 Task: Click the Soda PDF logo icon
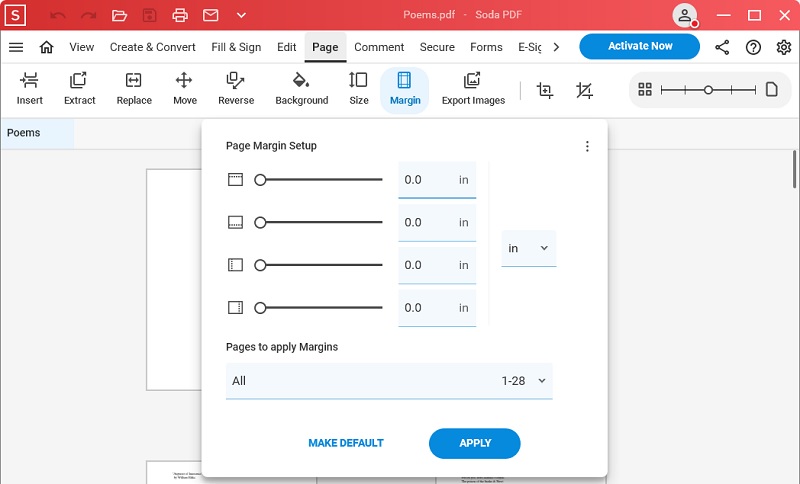point(15,15)
